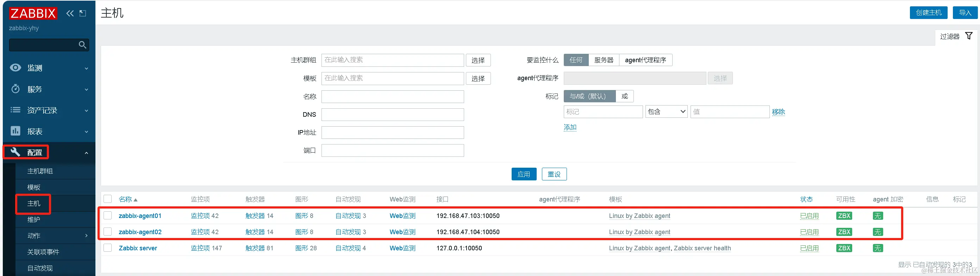Select 与/或 (默认) tag mode
The height and width of the screenshot is (276, 980).
pyautogui.click(x=589, y=96)
